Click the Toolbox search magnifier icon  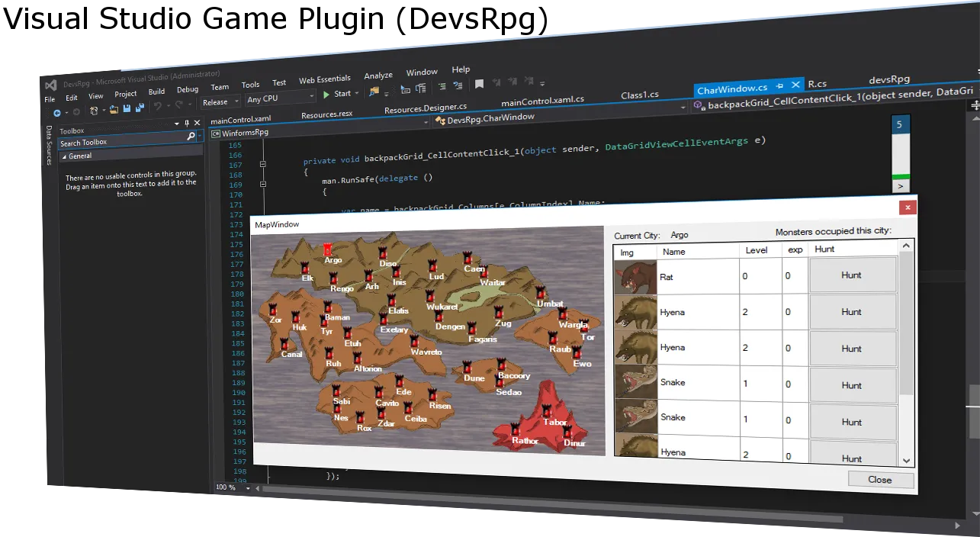point(191,136)
